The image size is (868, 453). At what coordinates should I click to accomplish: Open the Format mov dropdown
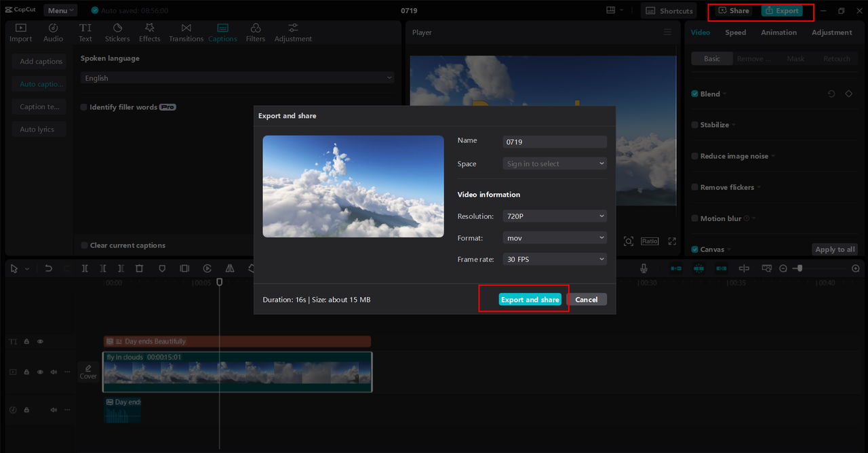555,237
